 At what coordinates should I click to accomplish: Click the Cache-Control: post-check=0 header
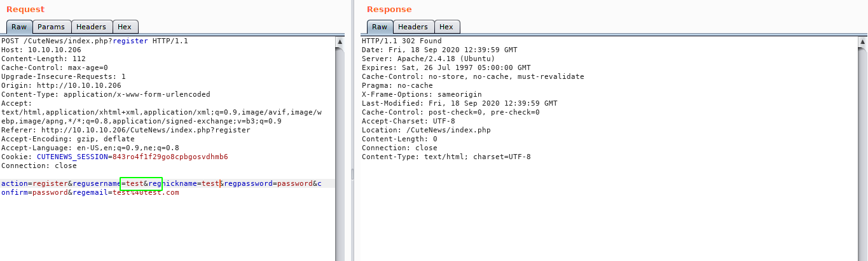pyautogui.click(x=451, y=112)
